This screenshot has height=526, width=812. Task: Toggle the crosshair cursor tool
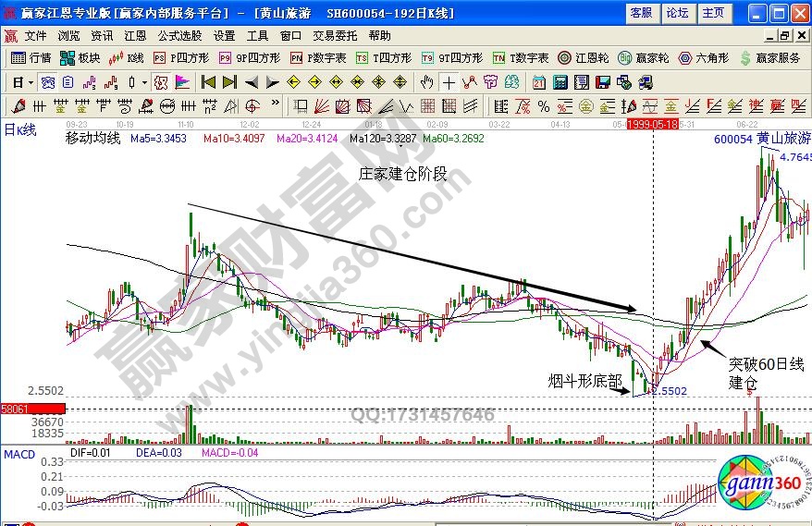point(449,82)
